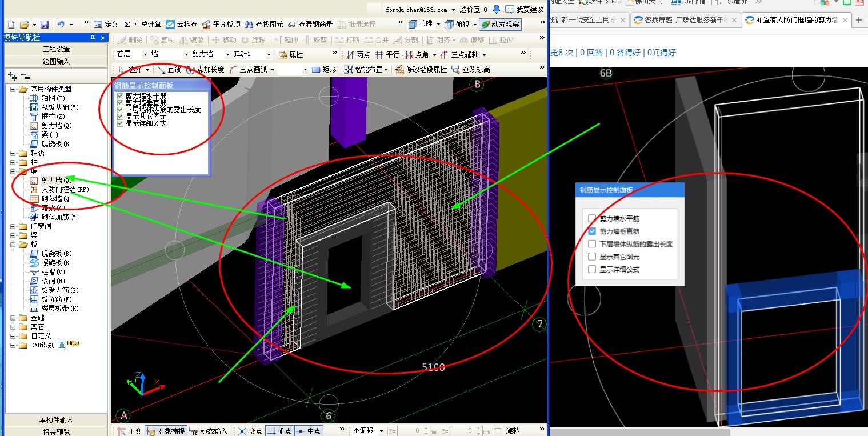Viewport: 868px width, 436px height.
Task: Collapse the 常用构件类型 tree node
Action: pos(13,89)
